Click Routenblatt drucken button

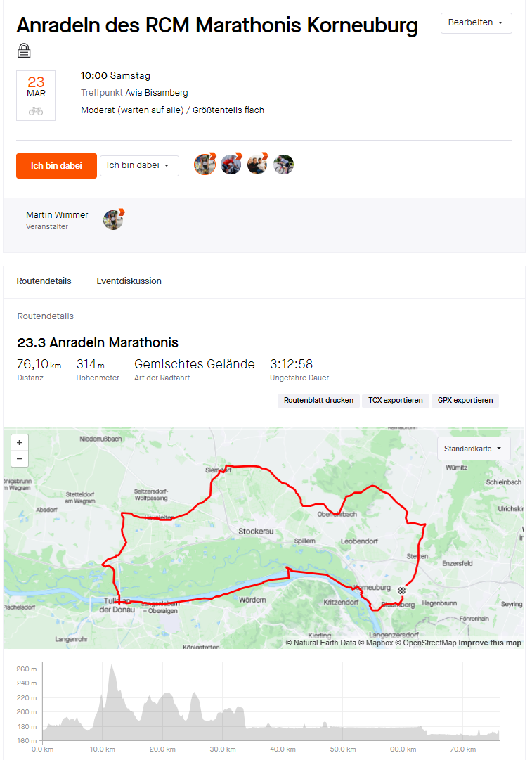pyautogui.click(x=318, y=400)
